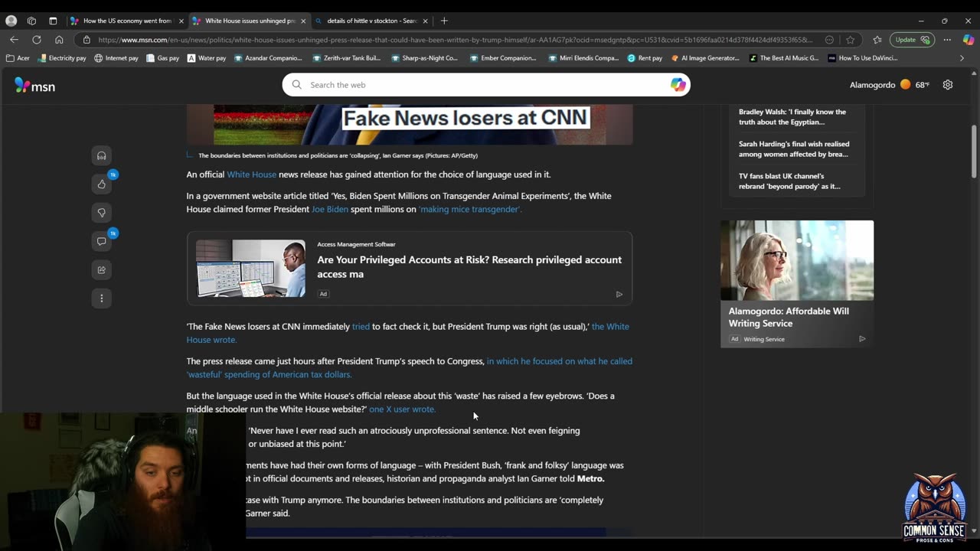The width and height of the screenshot is (980, 551).
Task: Close the 'details of hittle v stockton' tab
Action: [425, 21]
